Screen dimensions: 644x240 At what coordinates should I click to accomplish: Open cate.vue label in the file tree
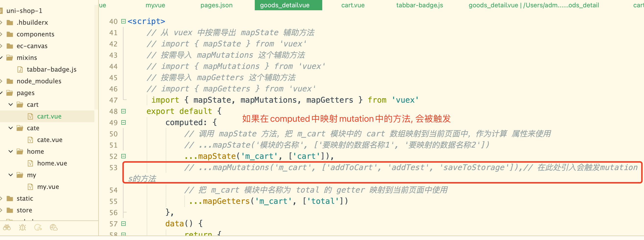(50, 140)
